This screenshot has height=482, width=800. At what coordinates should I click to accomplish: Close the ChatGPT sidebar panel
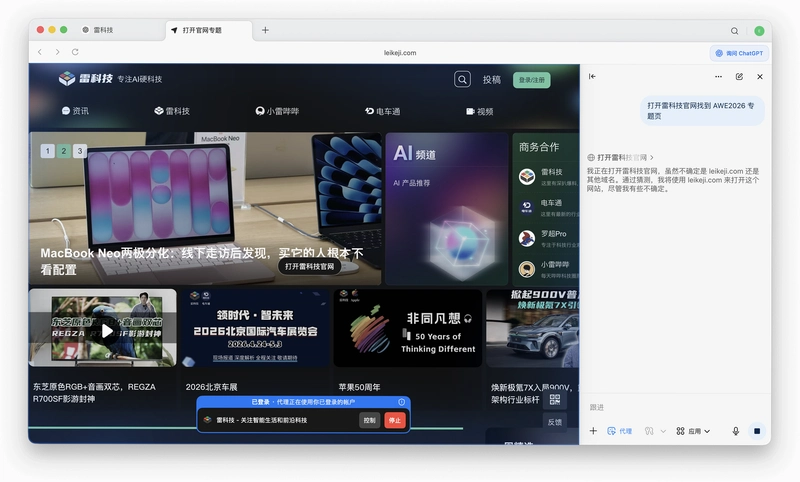[x=760, y=77]
